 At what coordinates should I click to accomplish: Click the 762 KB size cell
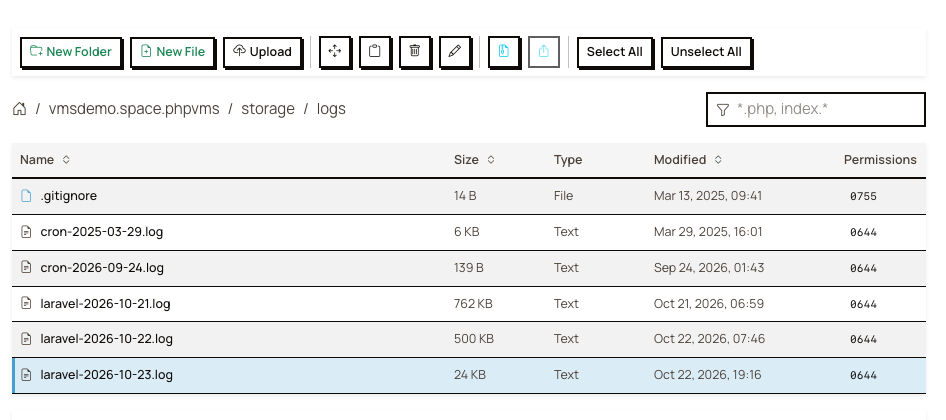473,304
